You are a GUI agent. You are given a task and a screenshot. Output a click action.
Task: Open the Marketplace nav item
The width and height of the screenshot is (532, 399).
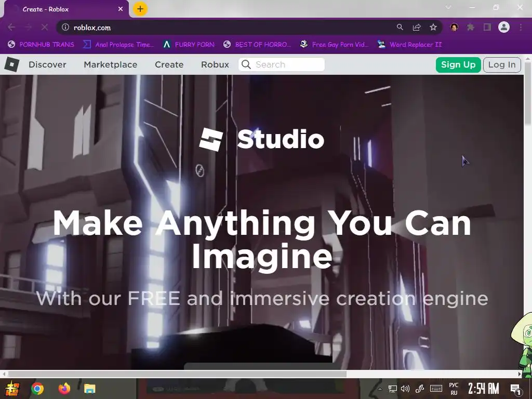point(111,64)
